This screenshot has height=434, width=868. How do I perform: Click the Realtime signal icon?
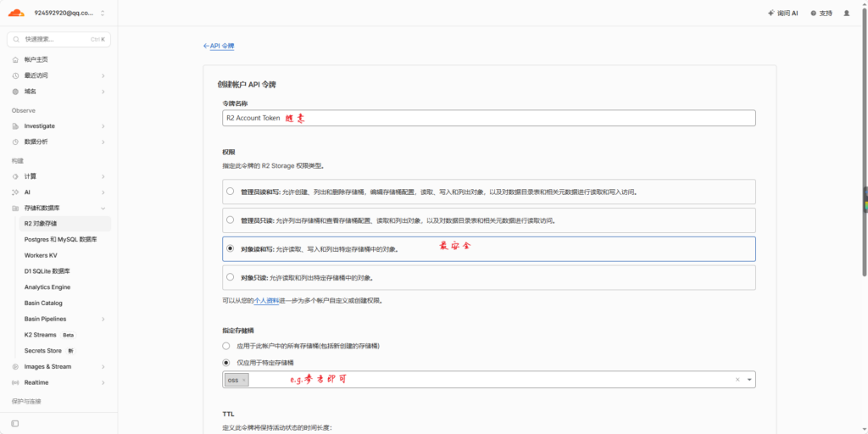click(15, 382)
